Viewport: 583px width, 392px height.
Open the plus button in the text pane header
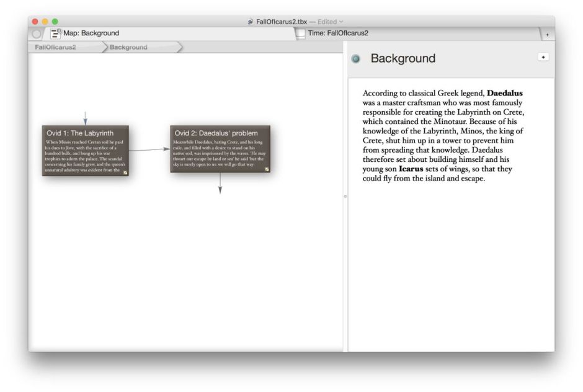coord(544,56)
